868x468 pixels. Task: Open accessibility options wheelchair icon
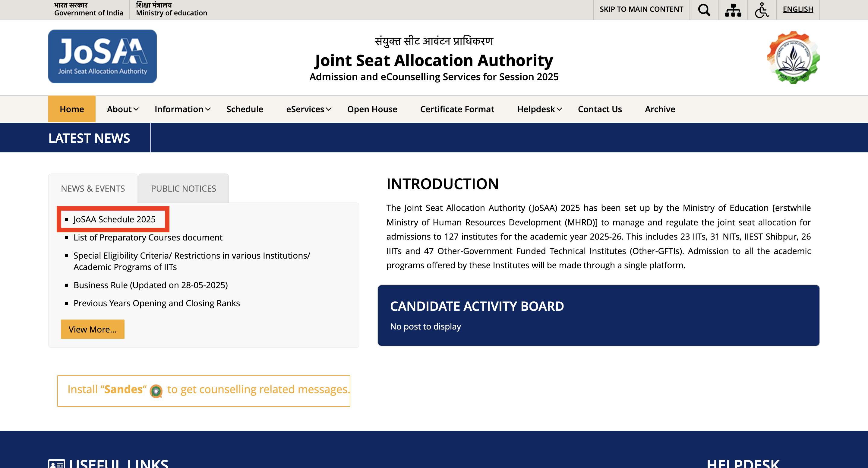click(x=762, y=10)
